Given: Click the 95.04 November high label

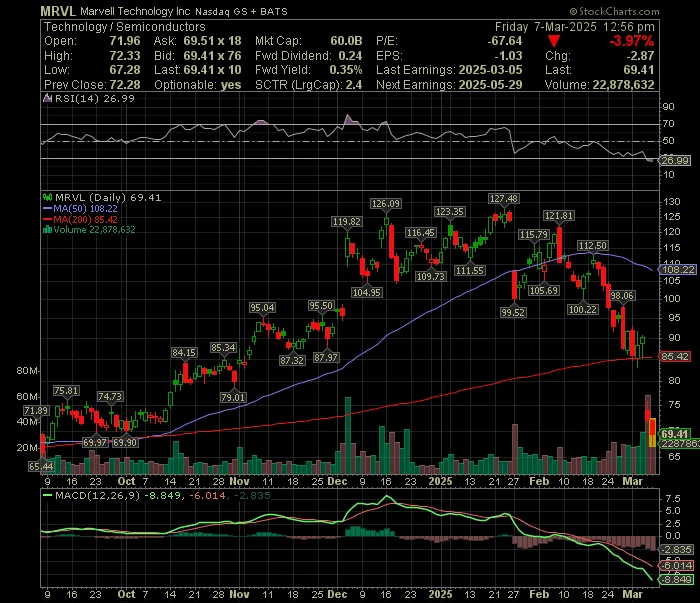Looking at the screenshot, I should pyautogui.click(x=262, y=308).
